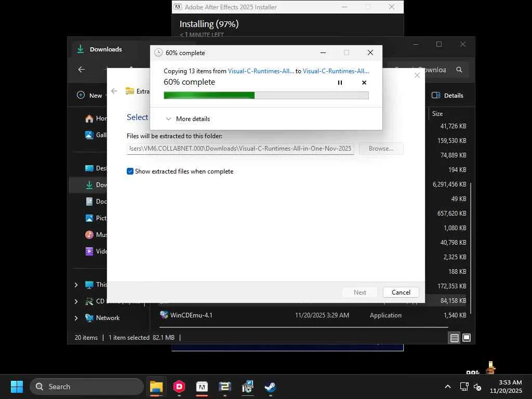The height and width of the screenshot is (399, 532).
Task: Open the source Visual-C-Runtimes-All link
Action: tap(261, 71)
